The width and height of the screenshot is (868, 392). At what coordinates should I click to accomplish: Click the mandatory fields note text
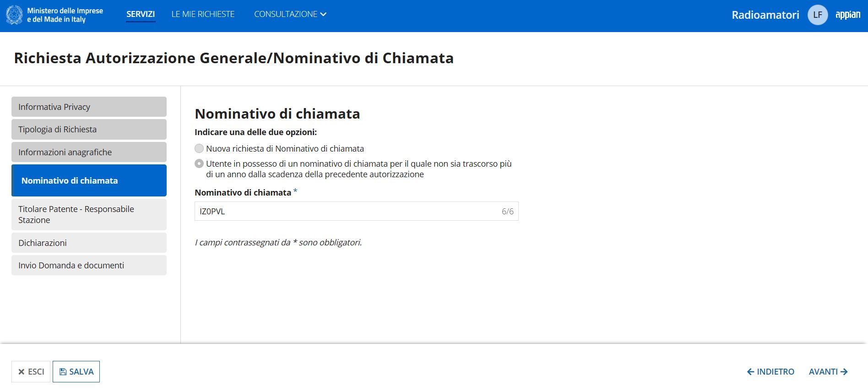click(x=278, y=242)
